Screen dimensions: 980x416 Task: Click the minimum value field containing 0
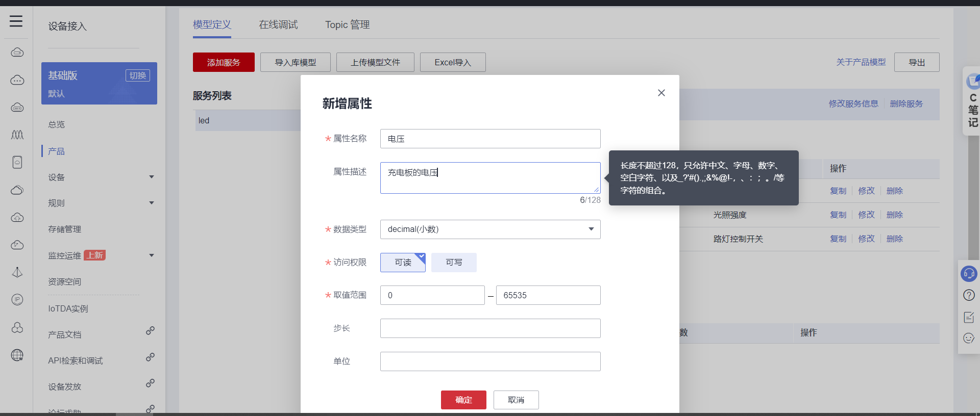[x=432, y=295]
